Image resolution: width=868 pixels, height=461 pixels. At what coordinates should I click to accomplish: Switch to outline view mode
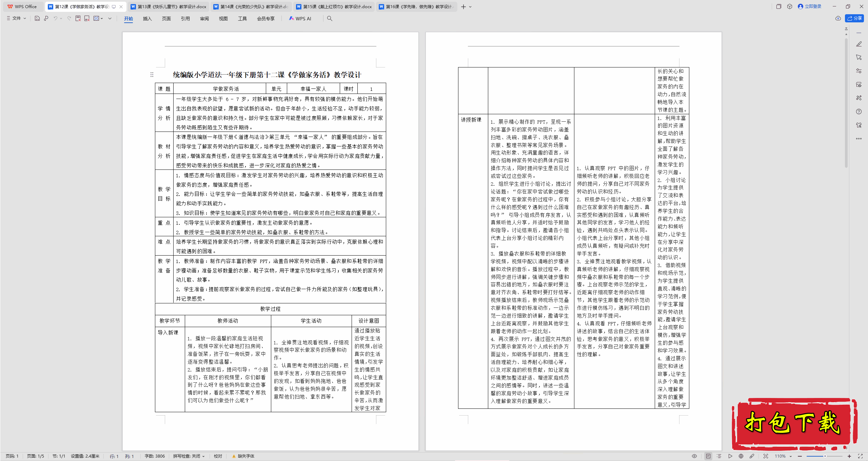click(x=719, y=456)
